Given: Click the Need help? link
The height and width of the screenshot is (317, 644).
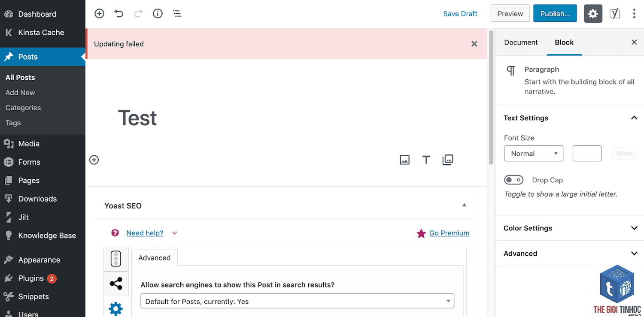Looking at the screenshot, I should 145,233.
